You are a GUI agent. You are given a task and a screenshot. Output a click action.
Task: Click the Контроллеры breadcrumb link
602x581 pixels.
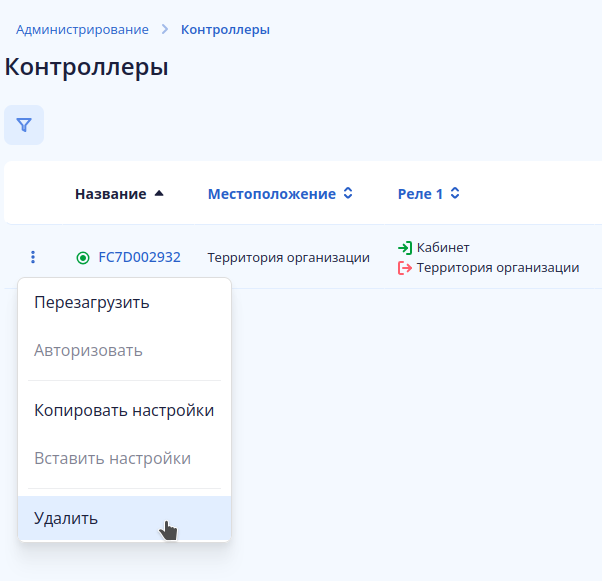(x=225, y=30)
